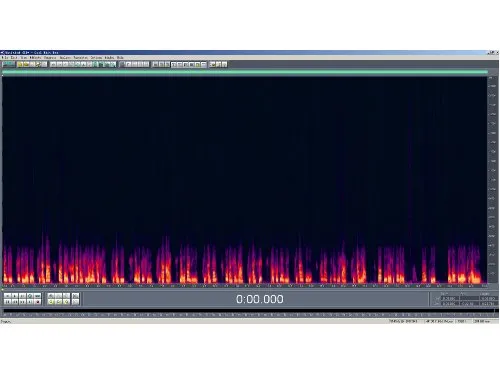Expand the Options menu
This screenshot has height=375, width=500.
(96, 58)
